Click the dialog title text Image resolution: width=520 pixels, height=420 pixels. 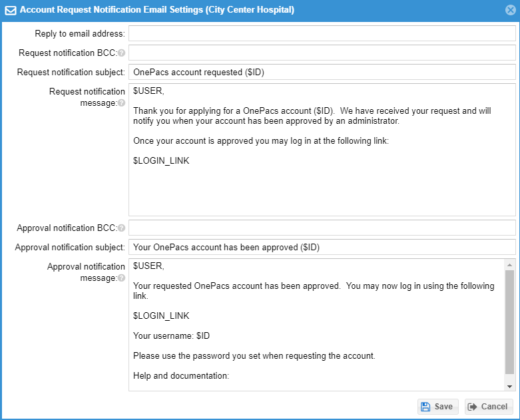(157, 9)
